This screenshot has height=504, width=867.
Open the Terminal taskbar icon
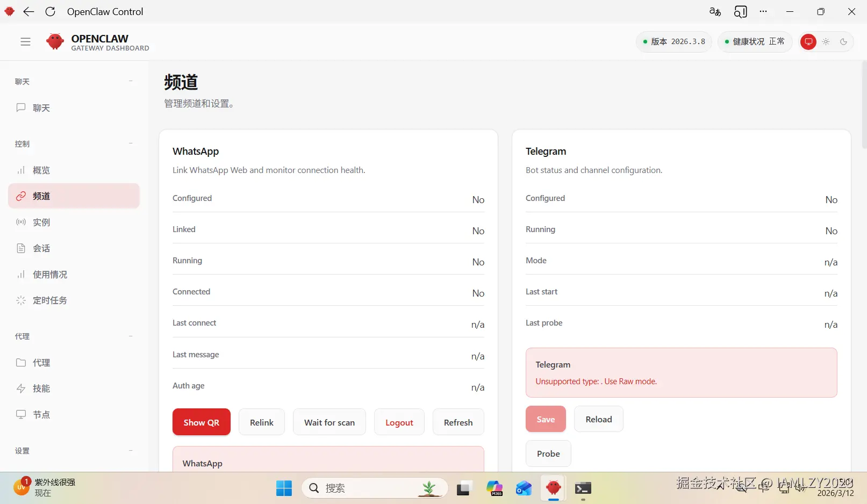[x=583, y=488]
